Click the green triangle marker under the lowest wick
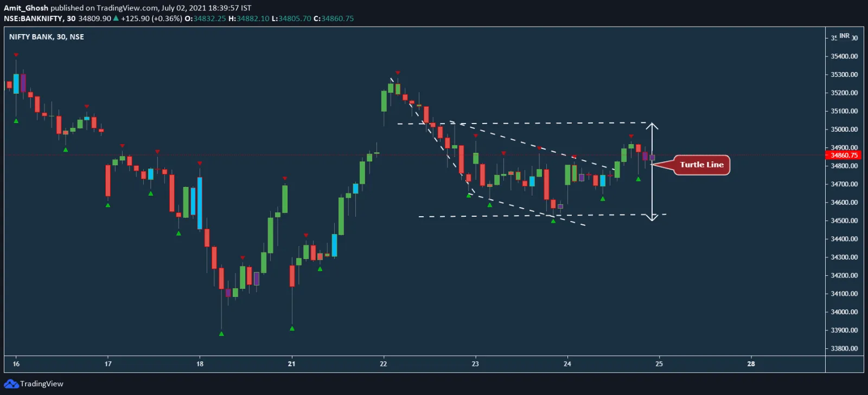868x395 pixels. [x=221, y=334]
